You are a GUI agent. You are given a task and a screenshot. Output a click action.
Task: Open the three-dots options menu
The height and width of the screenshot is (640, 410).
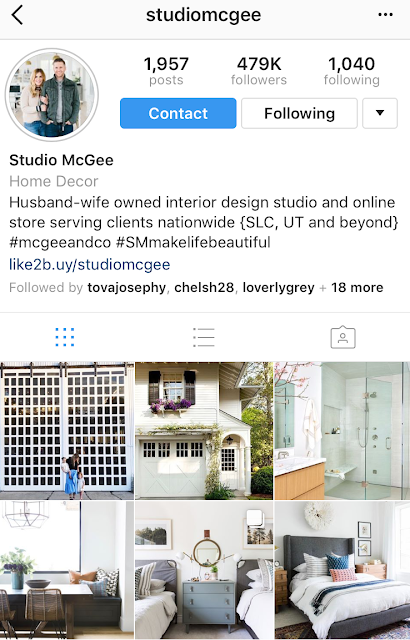[x=385, y=15]
